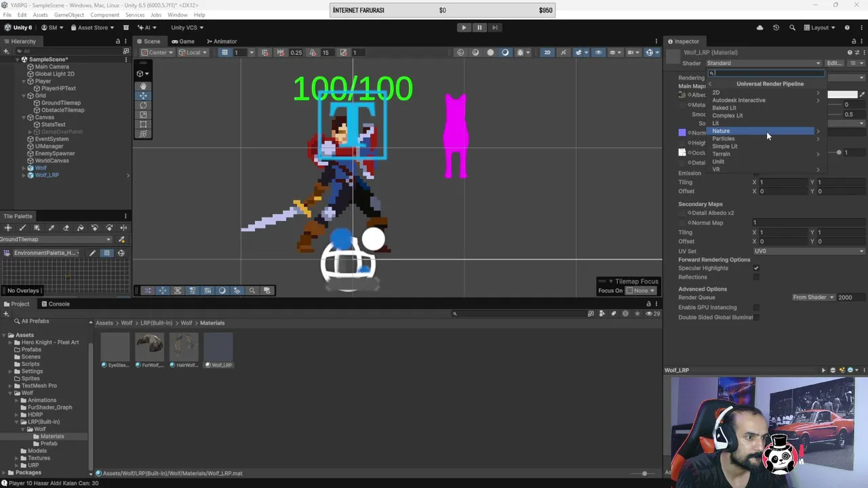Click the Tile Palette box select tool
The image size is (868, 488).
[37, 228]
